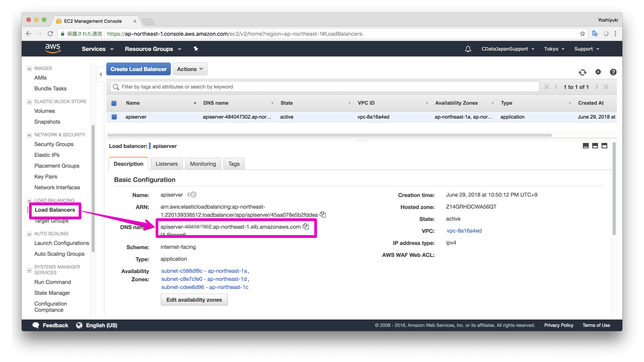Open AMIs in sidebar
The height and width of the screenshot is (362, 644).
pyautogui.click(x=40, y=78)
